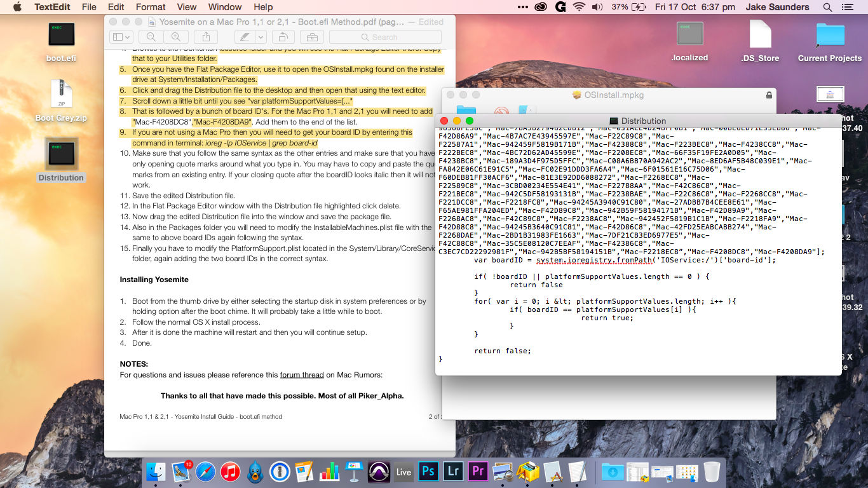
Task: Launch Ableton Live from the dock
Action: point(403,471)
